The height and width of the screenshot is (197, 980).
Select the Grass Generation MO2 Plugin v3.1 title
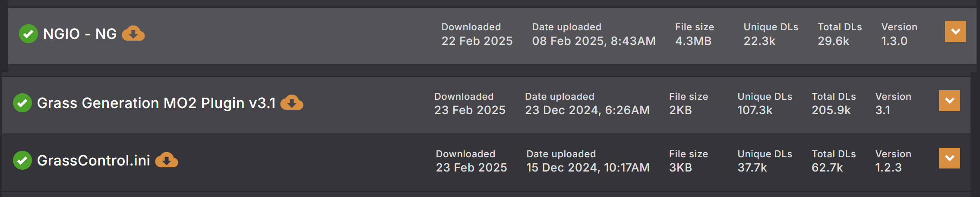coord(156,103)
